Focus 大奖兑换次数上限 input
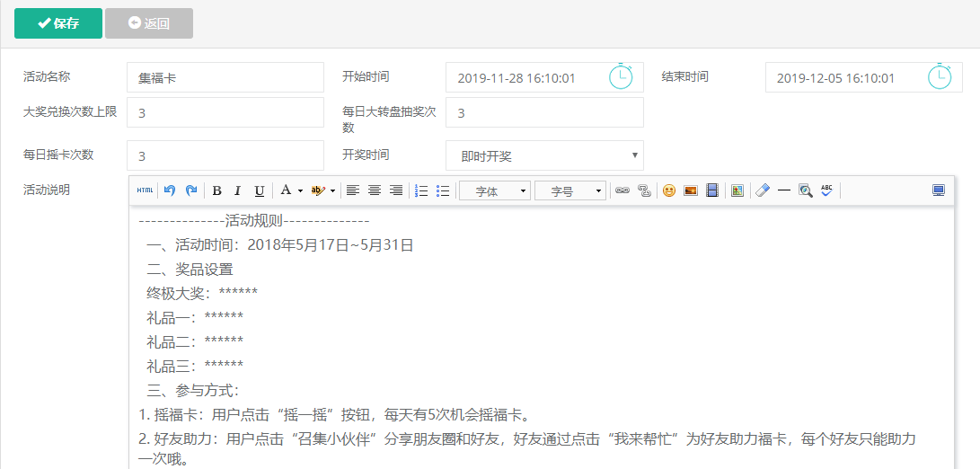980x469 pixels. click(225, 112)
